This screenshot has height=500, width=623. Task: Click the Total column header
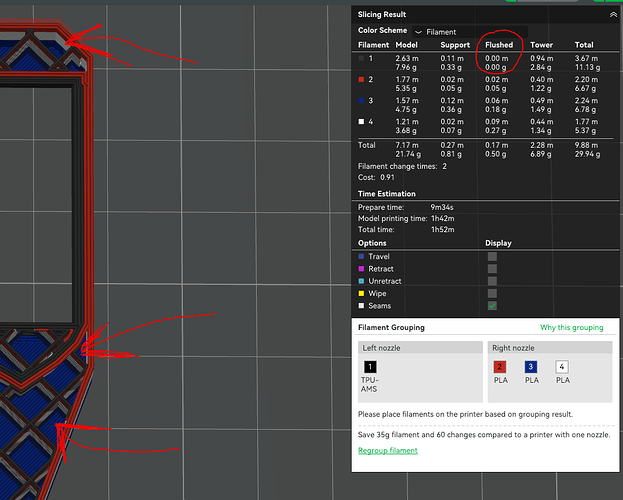pos(584,45)
